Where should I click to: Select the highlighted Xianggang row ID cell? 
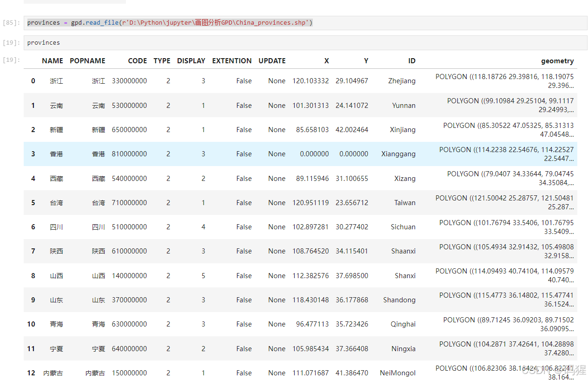398,154
